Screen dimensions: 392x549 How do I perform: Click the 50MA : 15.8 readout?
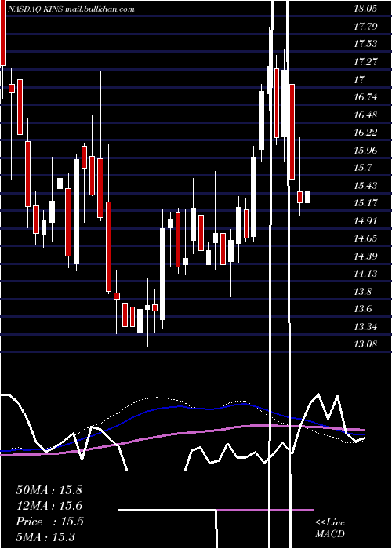[x=49, y=490]
